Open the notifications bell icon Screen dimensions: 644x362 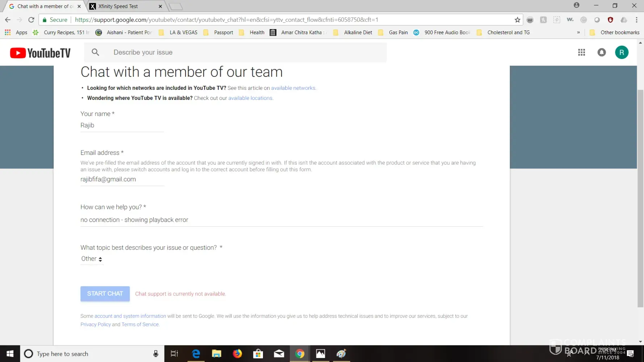[601, 52]
